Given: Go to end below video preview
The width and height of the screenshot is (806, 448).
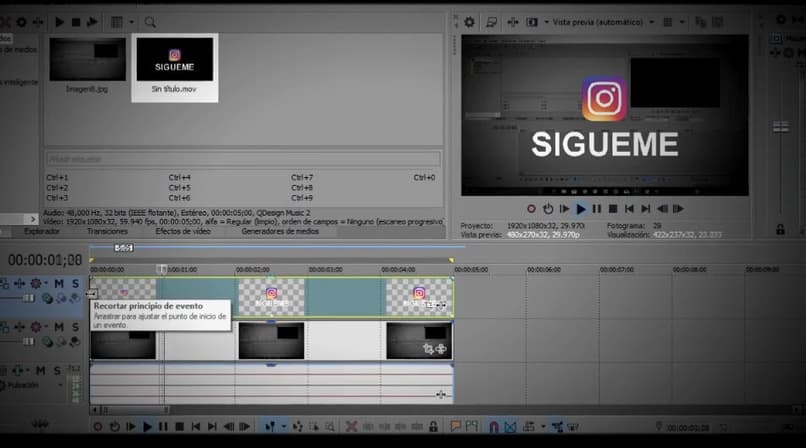Looking at the screenshot, I should tap(646, 209).
